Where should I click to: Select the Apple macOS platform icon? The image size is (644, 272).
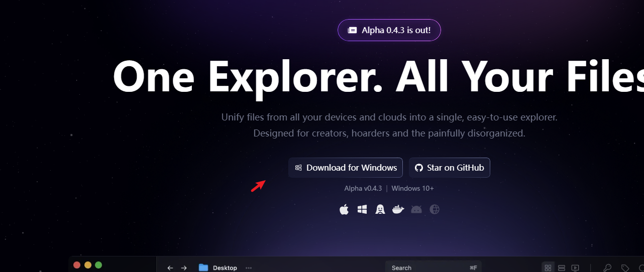344,209
